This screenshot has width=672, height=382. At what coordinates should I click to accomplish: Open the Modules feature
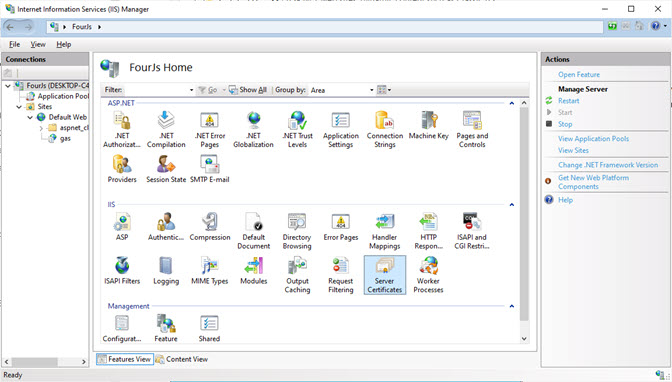(253, 271)
